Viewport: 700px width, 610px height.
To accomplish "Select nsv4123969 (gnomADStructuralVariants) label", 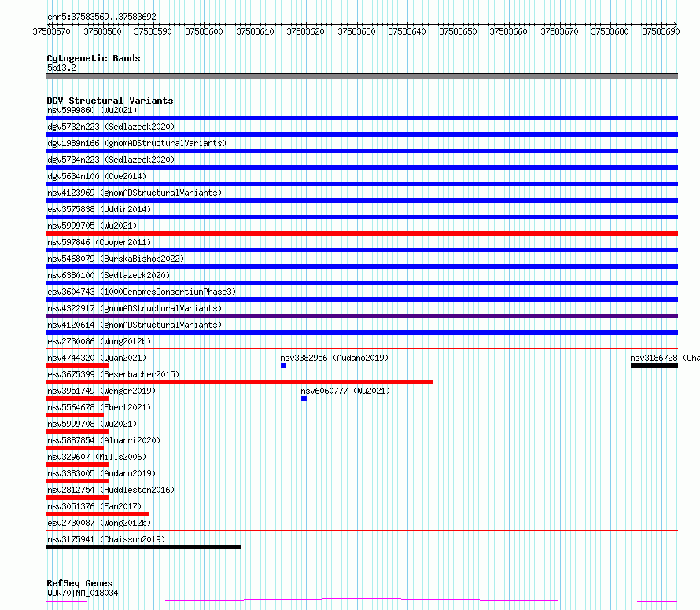I will point(134,193).
